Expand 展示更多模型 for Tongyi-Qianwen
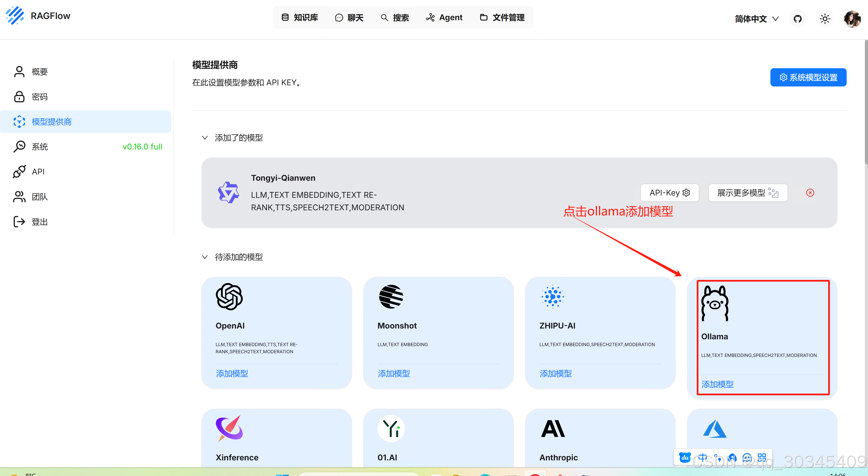 click(747, 193)
